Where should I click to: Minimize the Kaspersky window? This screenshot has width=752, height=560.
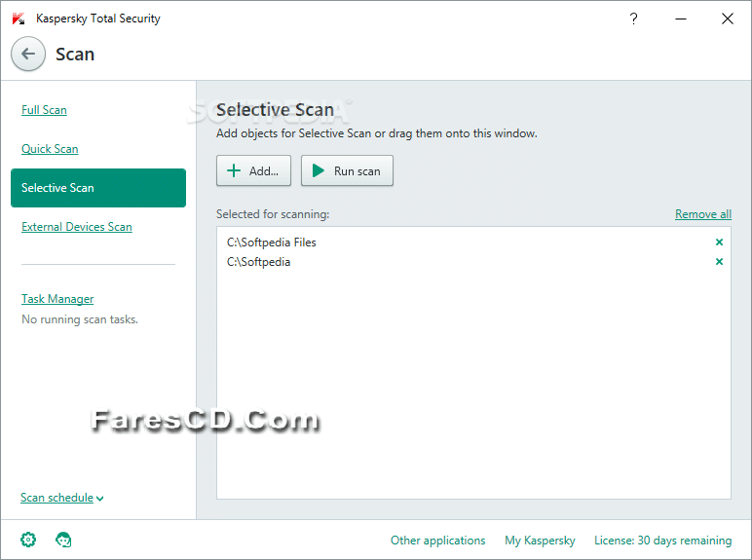pyautogui.click(x=681, y=19)
